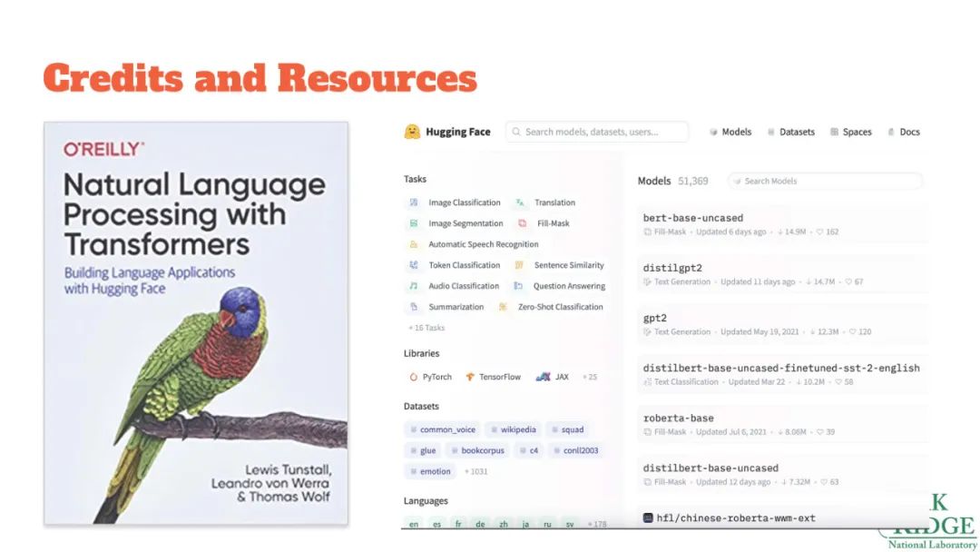Open the Models nav link
The width and height of the screenshot is (980, 552).
[730, 132]
